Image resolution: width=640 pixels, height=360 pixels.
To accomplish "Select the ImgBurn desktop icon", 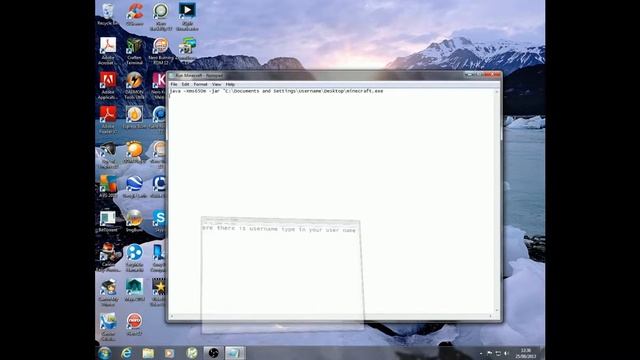I will click(134, 221).
